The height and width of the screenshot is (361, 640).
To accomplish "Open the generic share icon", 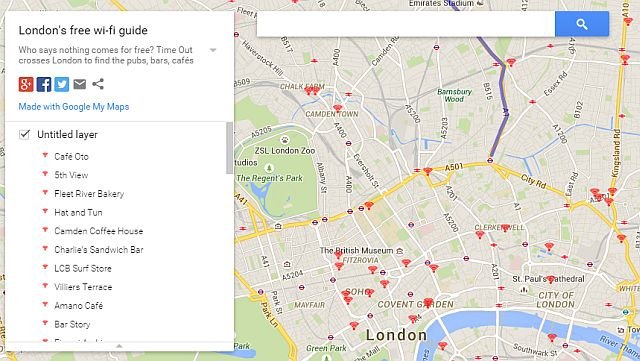I will (x=98, y=84).
